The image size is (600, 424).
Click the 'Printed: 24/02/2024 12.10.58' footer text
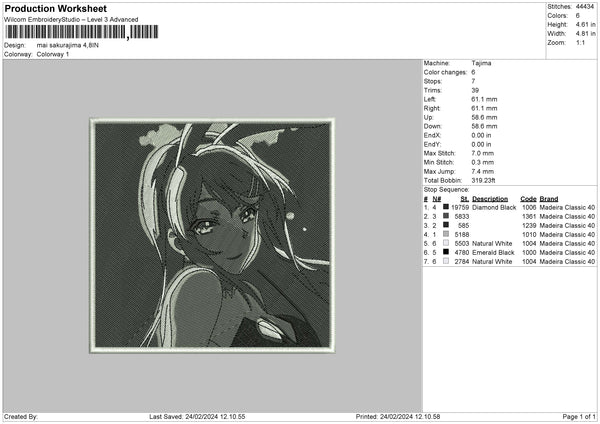398,416
